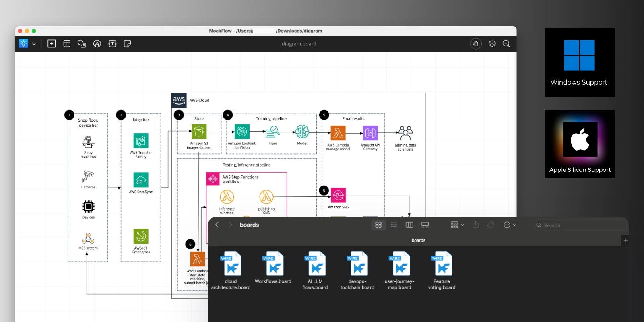Open the Finder more actions ellipsis menu
The height and width of the screenshot is (322, 644).
coord(510,225)
